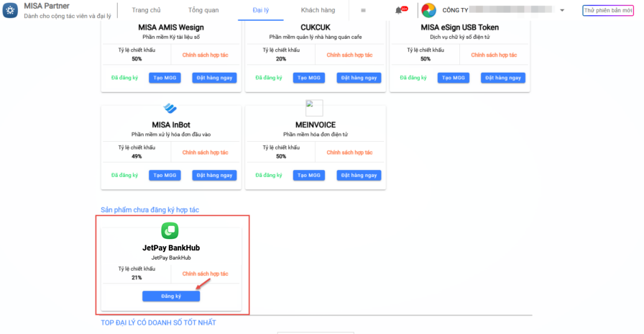Click the MISA Partner gear logo

click(10, 10)
